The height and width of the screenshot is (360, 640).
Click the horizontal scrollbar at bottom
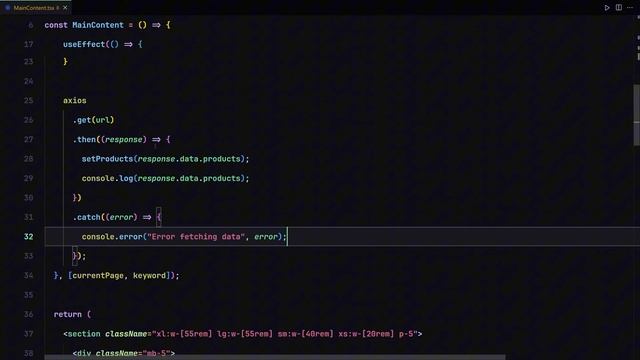[275, 357]
